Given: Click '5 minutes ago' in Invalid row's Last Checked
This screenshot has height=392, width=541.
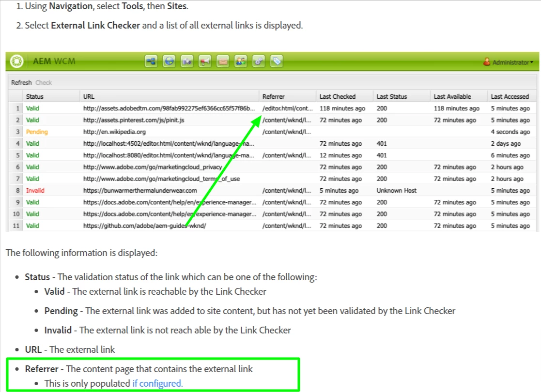Looking at the screenshot, I should pos(339,190).
